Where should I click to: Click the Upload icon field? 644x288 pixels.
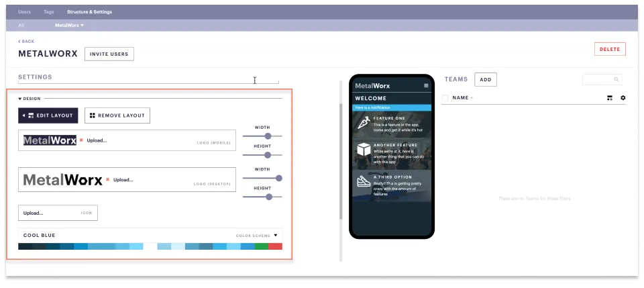coord(58,213)
